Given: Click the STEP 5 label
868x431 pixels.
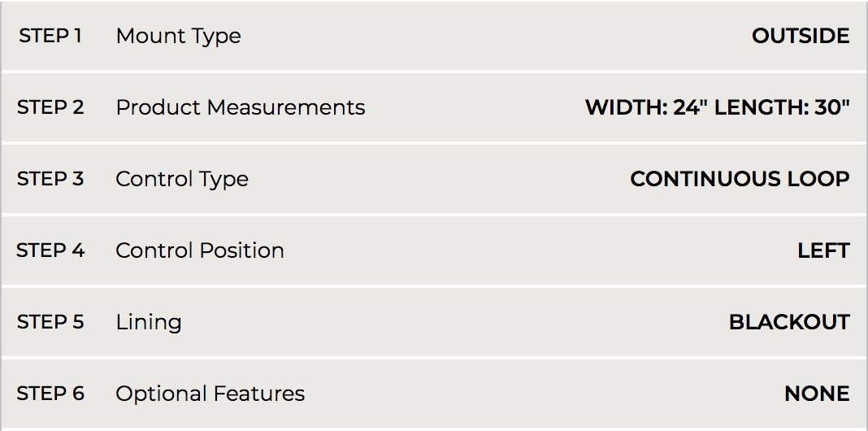Looking at the screenshot, I should [x=50, y=322].
